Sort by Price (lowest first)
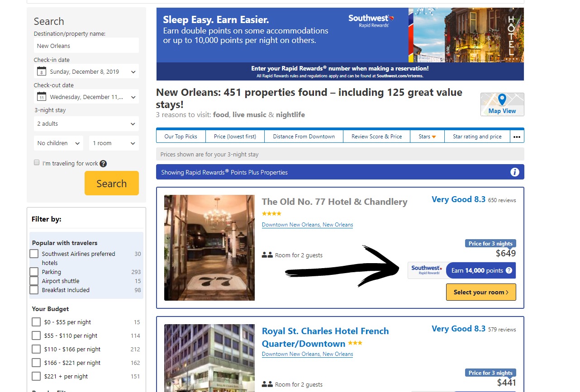Screen dimensions: 580x392 click(235, 137)
